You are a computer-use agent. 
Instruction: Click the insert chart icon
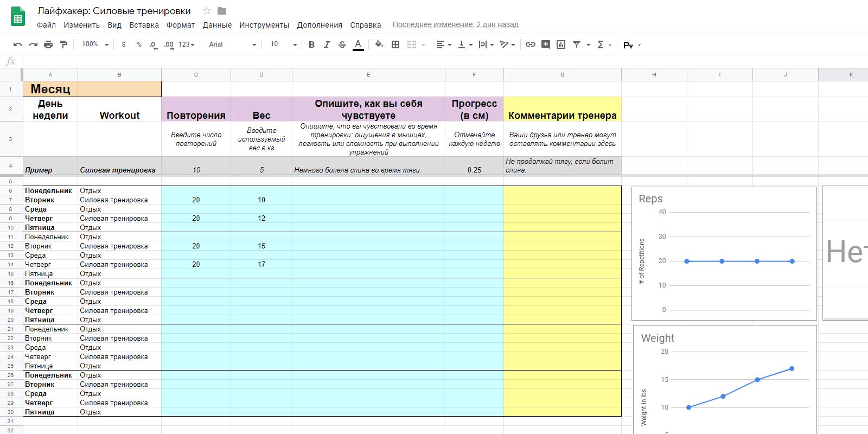click(561, 44)
